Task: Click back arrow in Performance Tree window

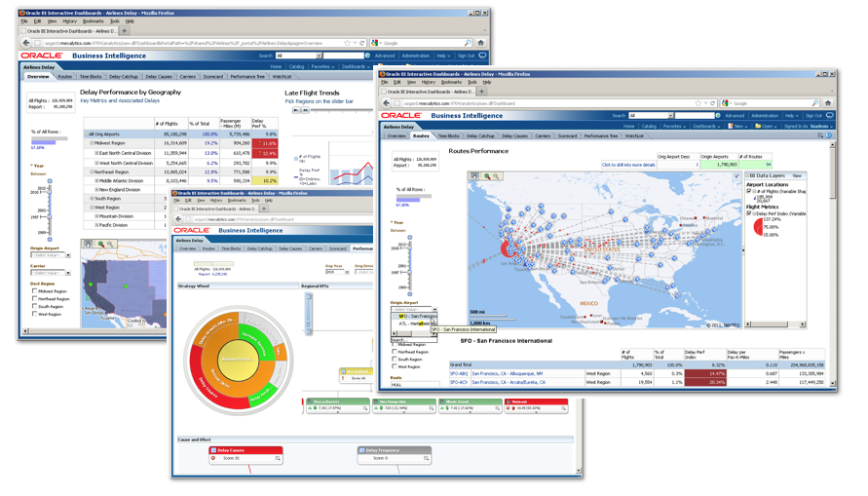Action: (178, 219)
